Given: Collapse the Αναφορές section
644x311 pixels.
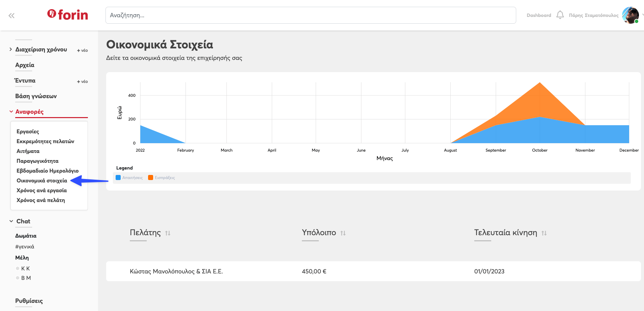Looking at the screenshot, I should (11, 112).
